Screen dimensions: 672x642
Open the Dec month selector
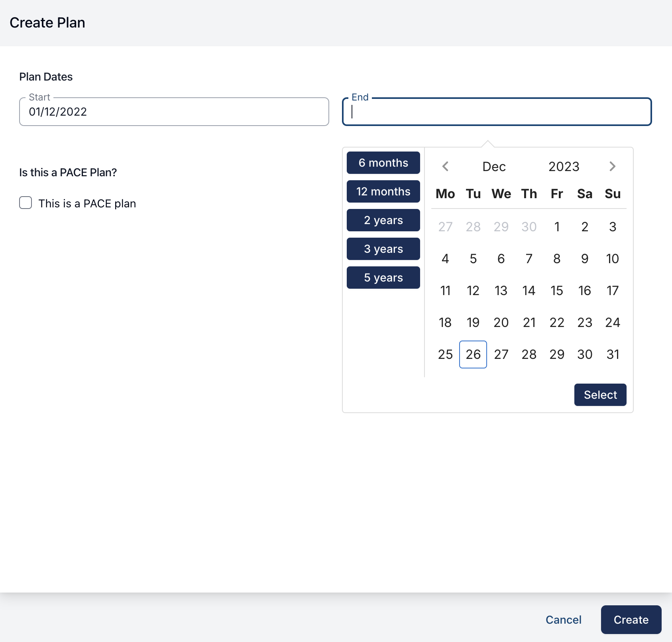[x=494, y=167]
